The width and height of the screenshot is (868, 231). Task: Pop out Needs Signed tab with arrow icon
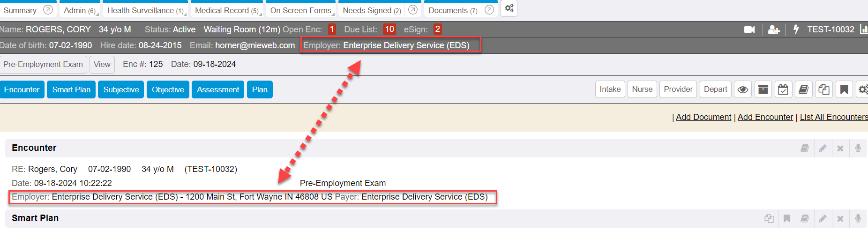[413, 10]
